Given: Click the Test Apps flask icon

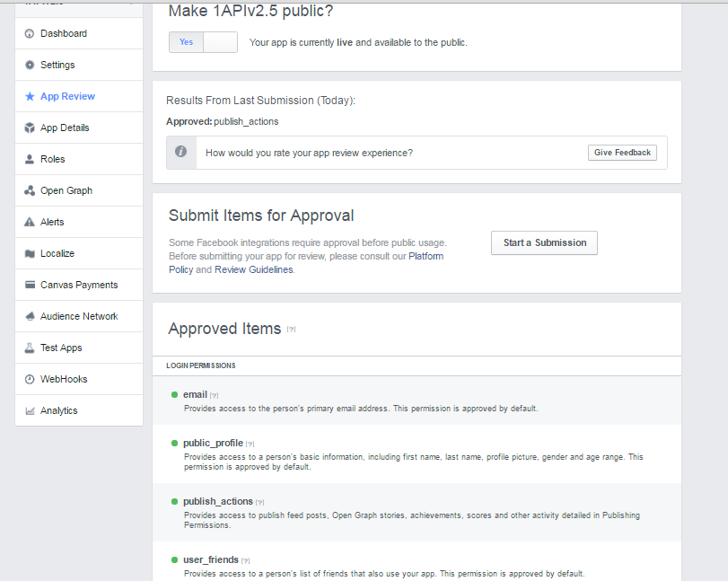Looking at the screenshot, I should (x=30, y=348).
